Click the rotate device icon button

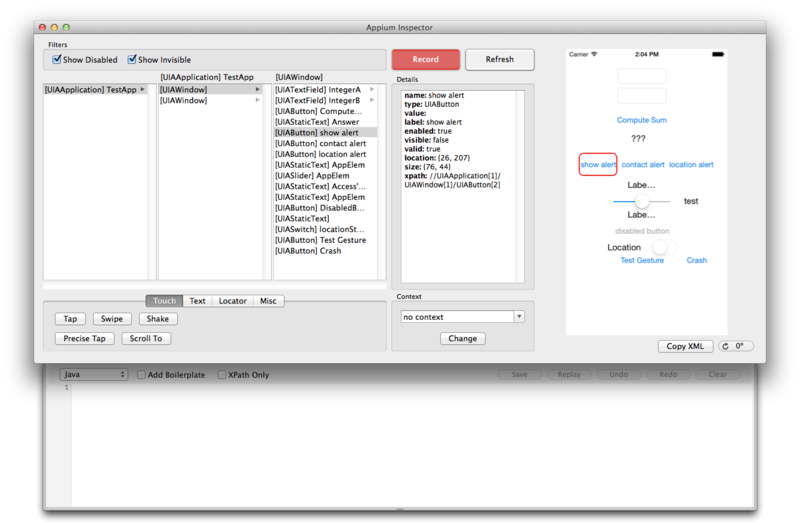[x=735, y=346]
